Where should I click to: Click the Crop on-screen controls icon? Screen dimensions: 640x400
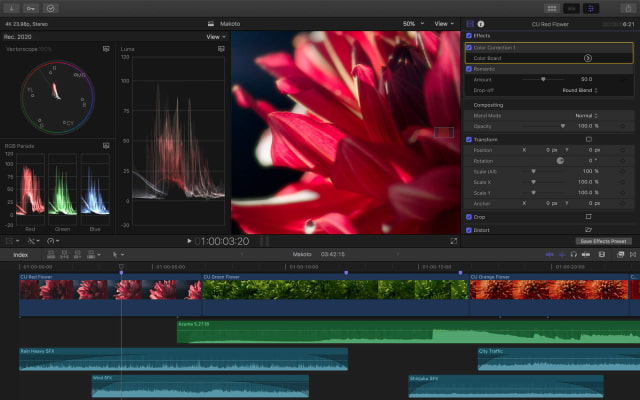click(588, 216)
